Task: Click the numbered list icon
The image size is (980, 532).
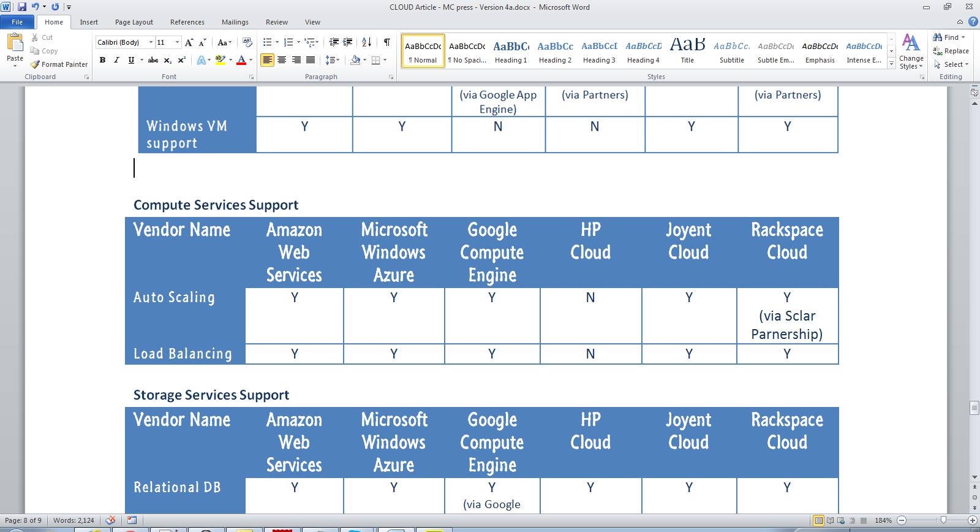Action: click(288, 42)
